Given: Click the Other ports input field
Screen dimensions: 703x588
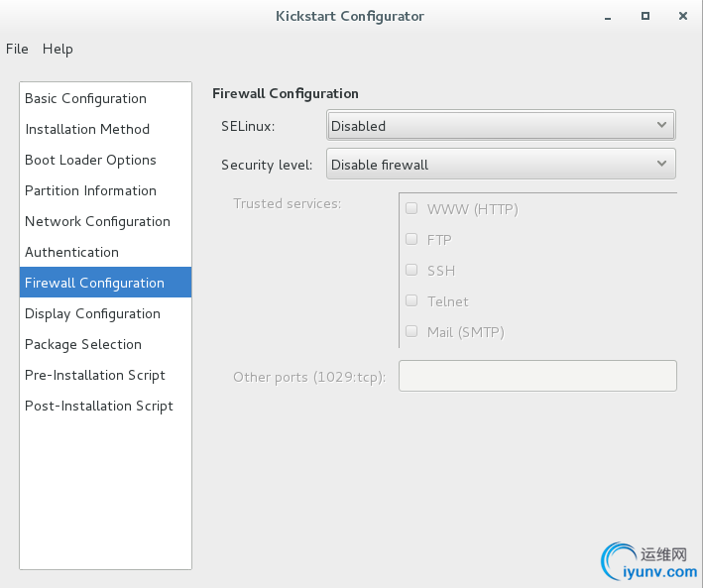Looking at the screenshot, I should (x=537, y=376).
